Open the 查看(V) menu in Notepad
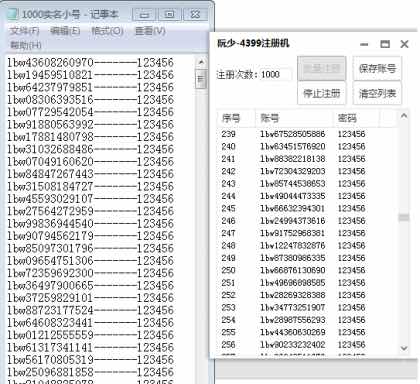The image size is (420, 384). click(150, 31)
